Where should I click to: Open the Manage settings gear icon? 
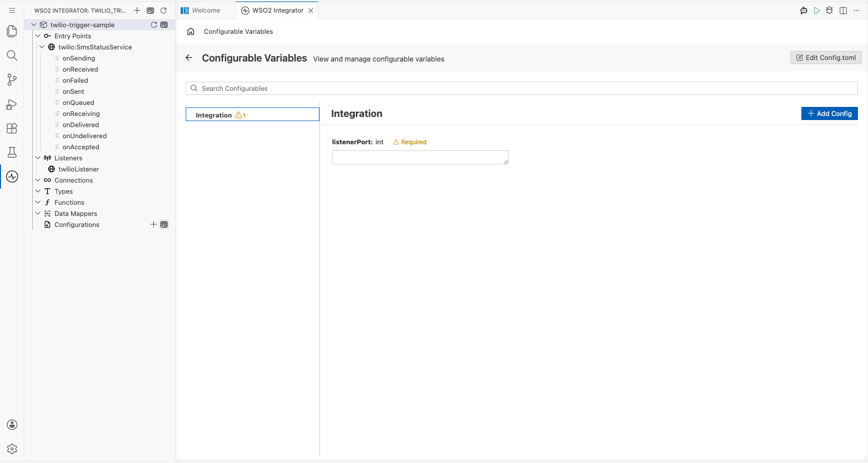[12, 449]
